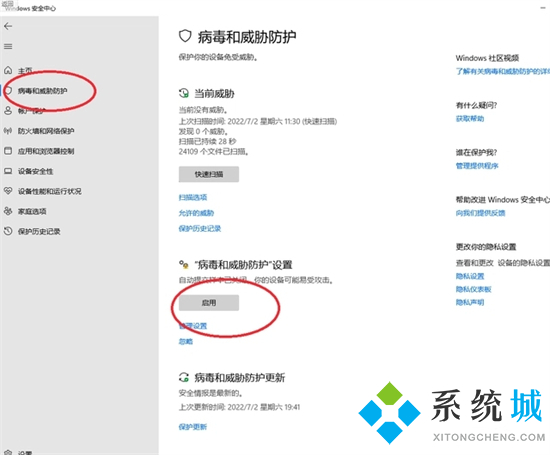Open the hamburger navigation menu
The height and width of the screenshot is (455, 550).
[8, 46]
